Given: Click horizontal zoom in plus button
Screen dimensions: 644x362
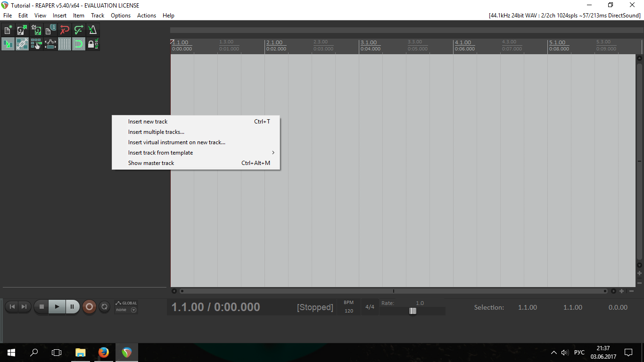Looking at the screenshot, I should 622,291.
